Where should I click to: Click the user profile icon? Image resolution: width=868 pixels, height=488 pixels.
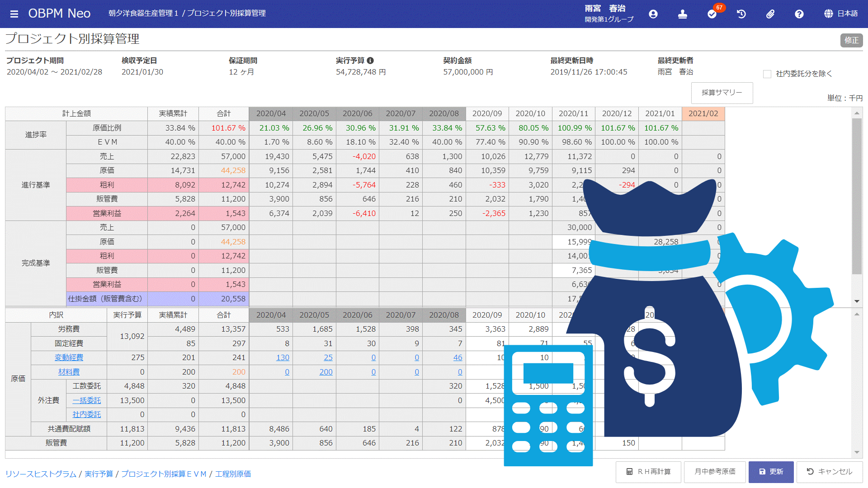tap(653, 14)
